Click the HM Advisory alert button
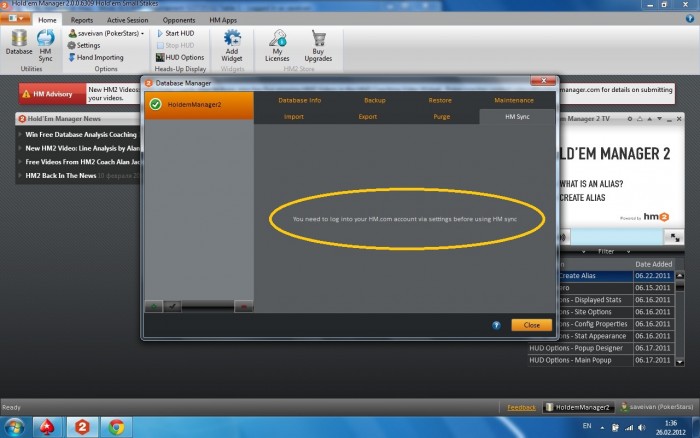The height and width of the screenshot is (438, 700). (52, 94)
